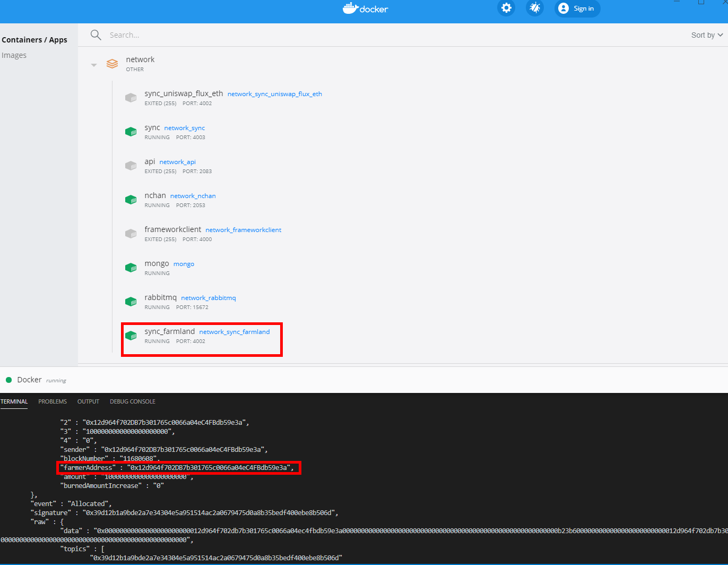Image resolution: width=728 pixels, height=565 pixels.
Task: Click the api container status icon
Action: (131, 166)
